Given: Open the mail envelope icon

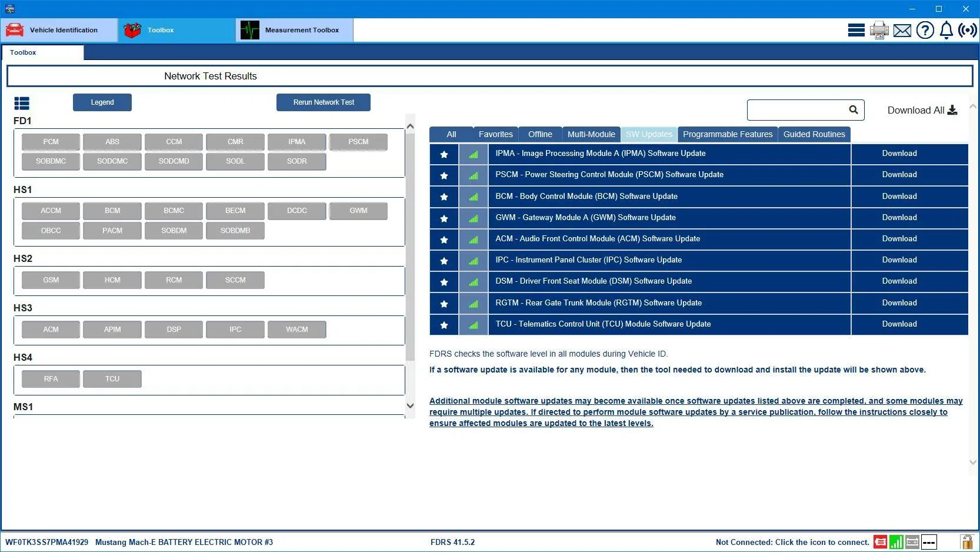Looking at the screenshot, I should click(902, 31).
